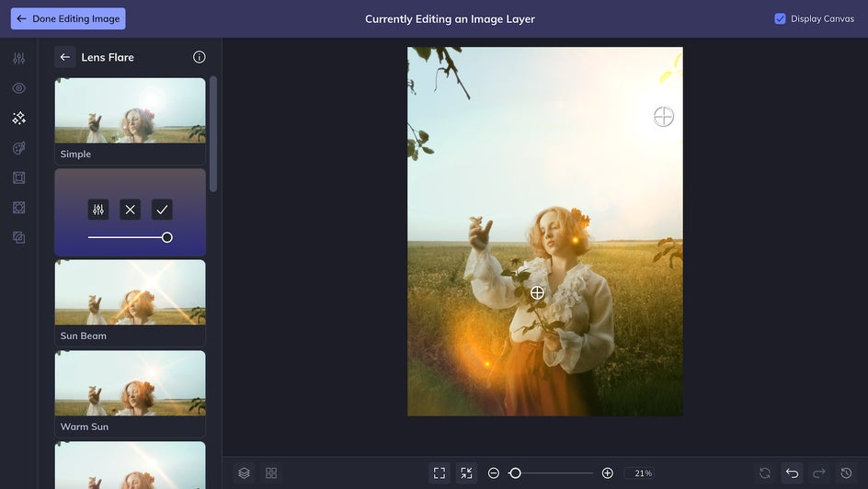The width and height of the screenshot is (868, 489).
Task: Open effect settings sliders icon
Action: [x=98, y=210]
